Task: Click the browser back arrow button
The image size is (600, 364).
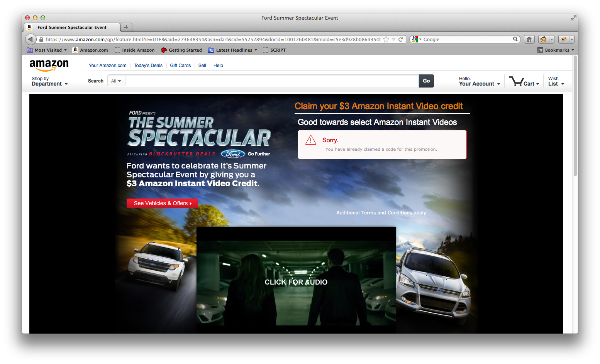Action: click(x=31, y=39)
